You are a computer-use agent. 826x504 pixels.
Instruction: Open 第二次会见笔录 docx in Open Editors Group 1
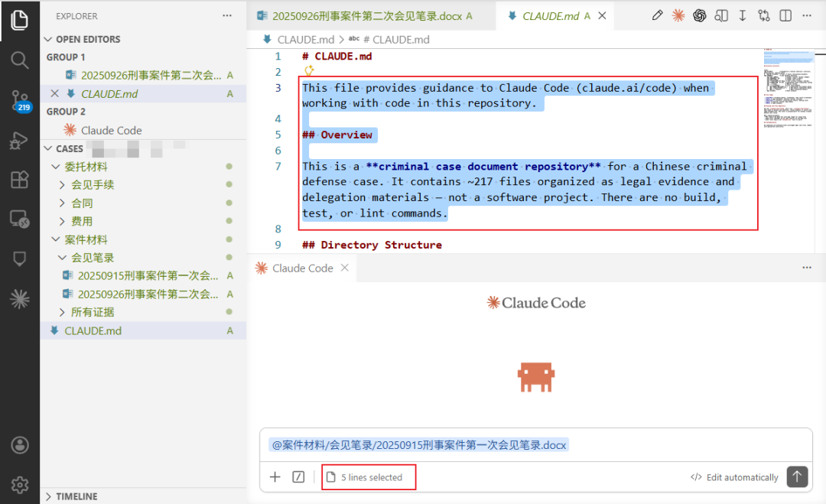pos(143,75)
